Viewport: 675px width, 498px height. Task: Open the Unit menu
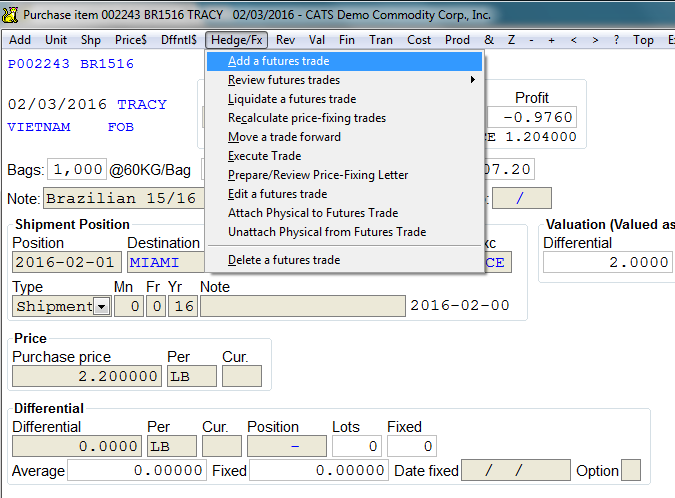[56, 40]
